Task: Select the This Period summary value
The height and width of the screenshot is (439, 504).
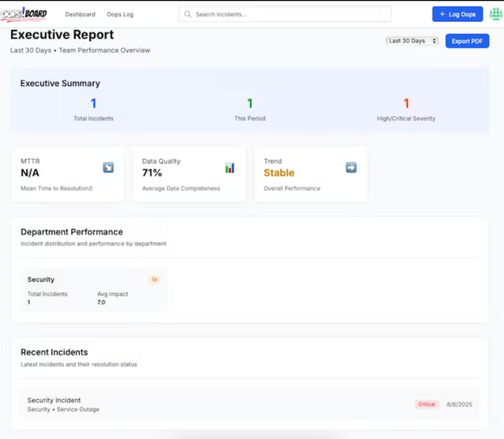Action: 250,103
